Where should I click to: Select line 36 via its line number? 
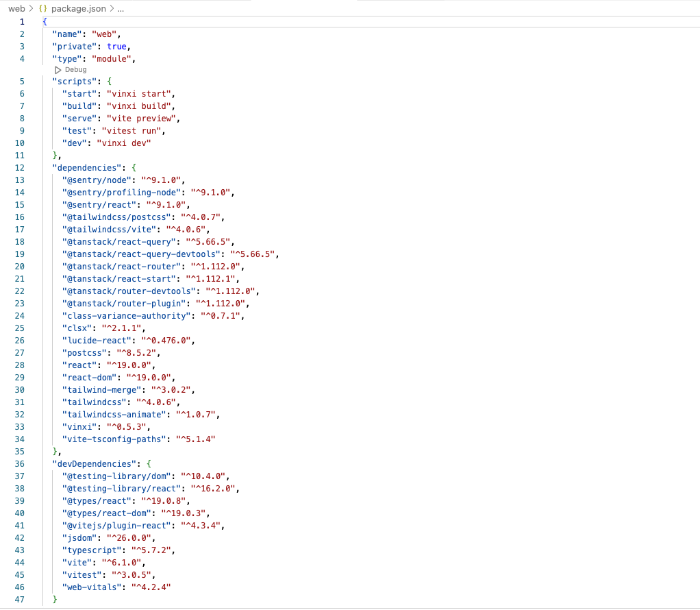20,464
